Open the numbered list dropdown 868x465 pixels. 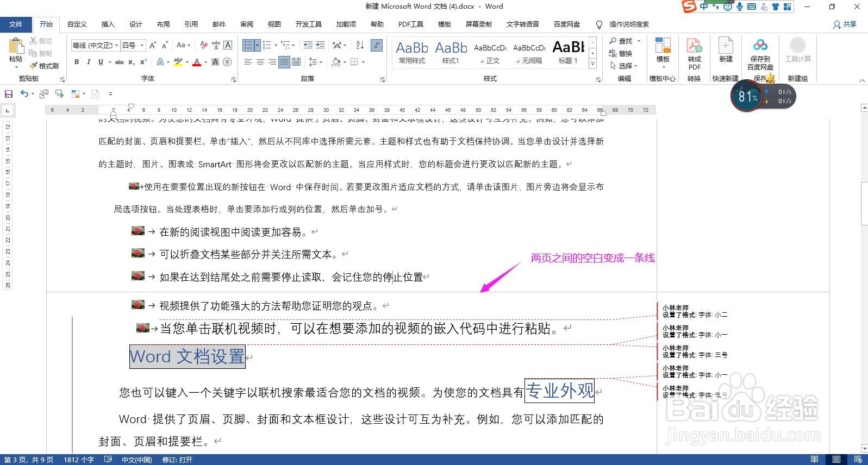(x=276, y=45)
